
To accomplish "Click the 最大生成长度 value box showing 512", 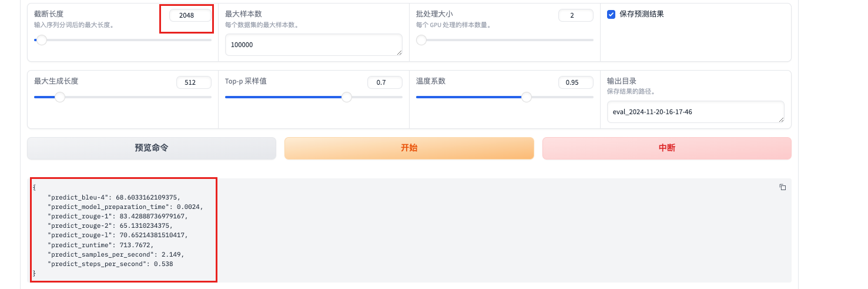I will pyautogui.click(x=193, y=82).
